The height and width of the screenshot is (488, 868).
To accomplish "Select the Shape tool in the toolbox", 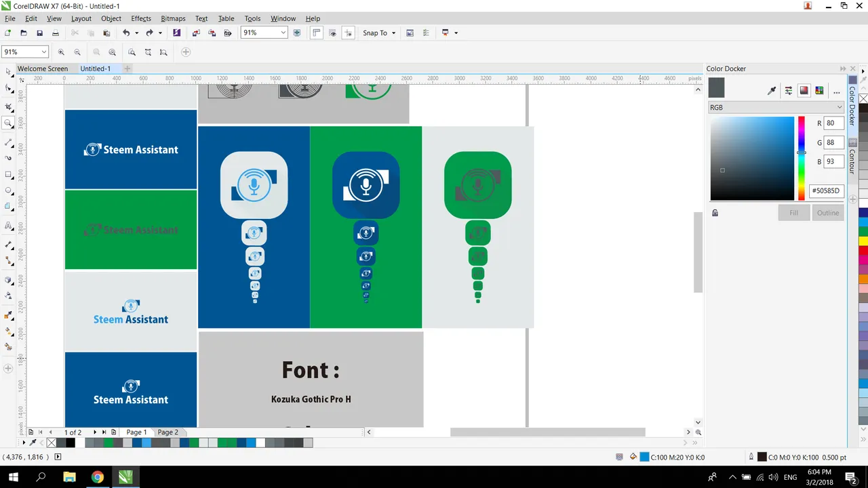I will coord(8,88).
